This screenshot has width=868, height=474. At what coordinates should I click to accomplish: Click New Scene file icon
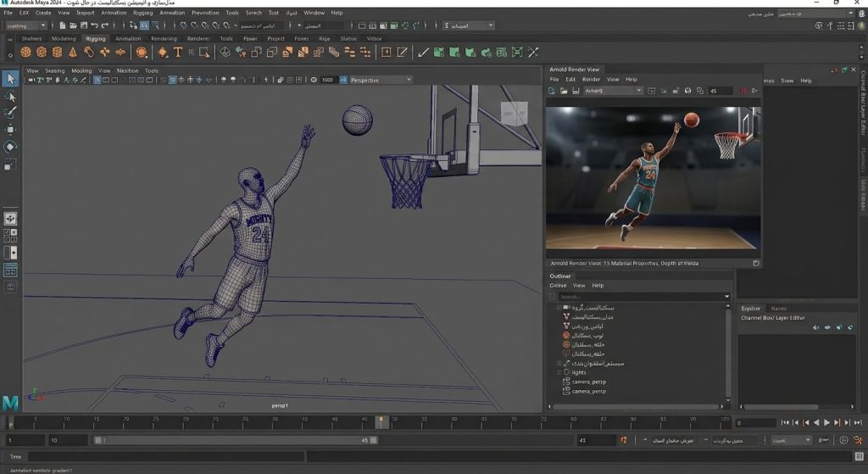tap(62, 25)
